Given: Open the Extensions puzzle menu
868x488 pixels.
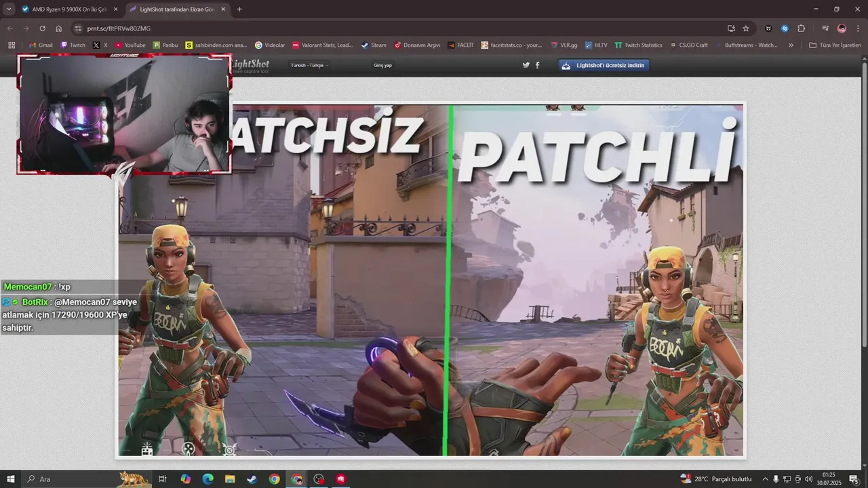Looking at the screenshot, I should [x=802, y=28].
